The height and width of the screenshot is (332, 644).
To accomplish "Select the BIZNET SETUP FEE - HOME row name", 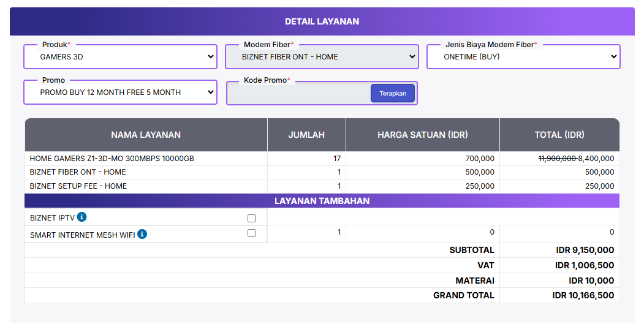I will pos(78,186).
